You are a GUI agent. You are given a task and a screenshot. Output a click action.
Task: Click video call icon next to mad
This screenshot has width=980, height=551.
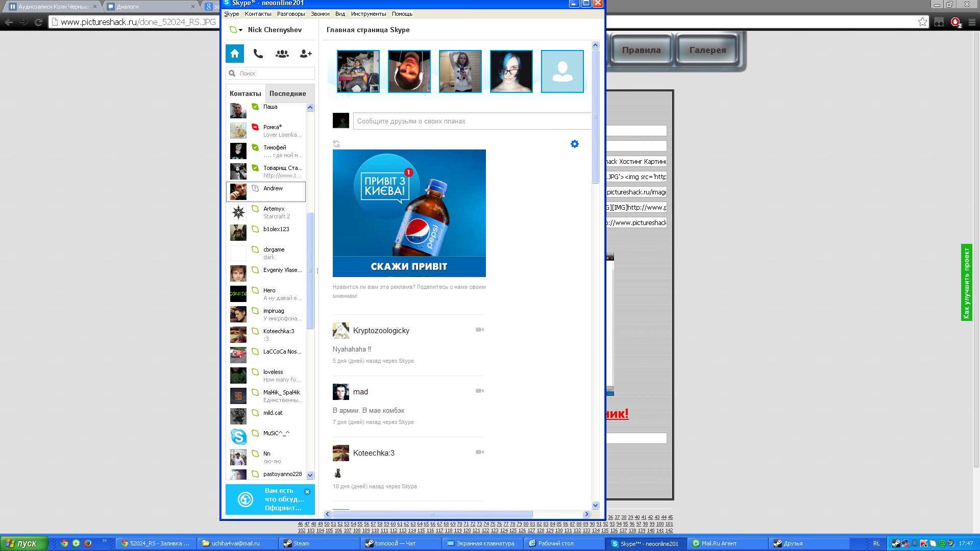(x=479, y=391)
